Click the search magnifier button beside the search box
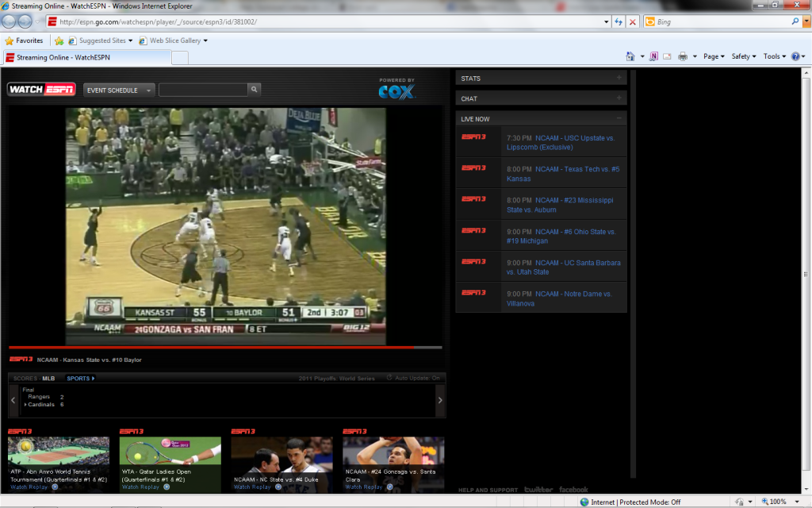Image resolution: width=812 pixels, height=508 pixels. [254, 89]
